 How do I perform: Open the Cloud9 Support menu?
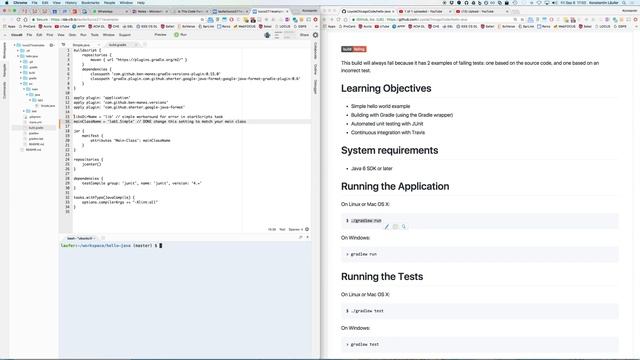coord(124,35)
